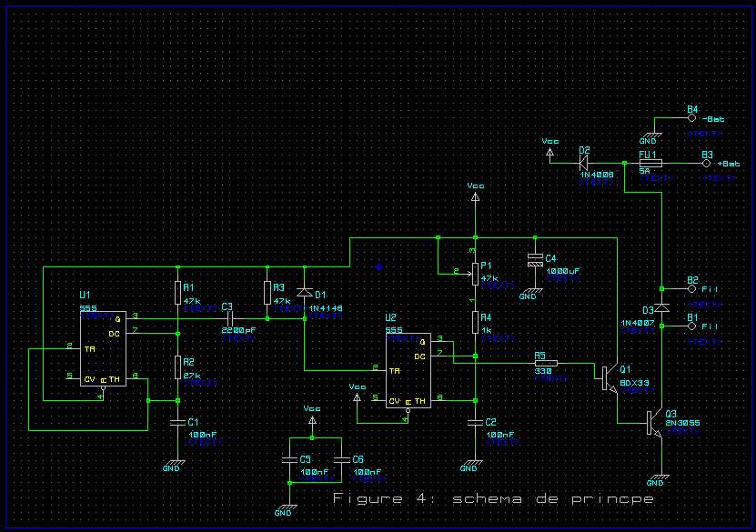Screen dimensions: 756x532
Task: Click the '2N3055' transistor label
Action: 682,423
